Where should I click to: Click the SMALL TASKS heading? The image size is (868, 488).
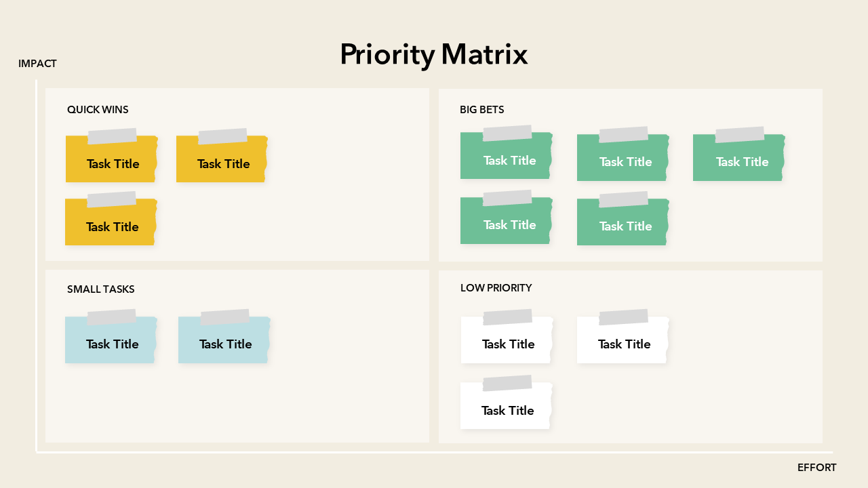click(100, 289)
